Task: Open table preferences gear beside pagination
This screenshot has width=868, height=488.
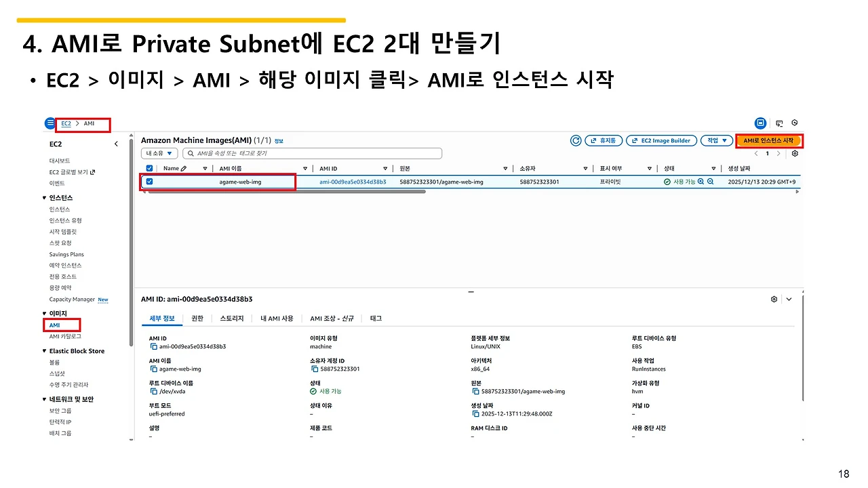Action: coord(795,154)
